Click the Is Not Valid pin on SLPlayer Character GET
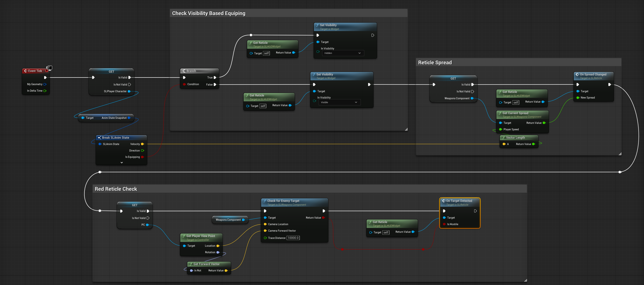Image resolution: width=644 pixels, height=285 pixels. tap(129, 85)
